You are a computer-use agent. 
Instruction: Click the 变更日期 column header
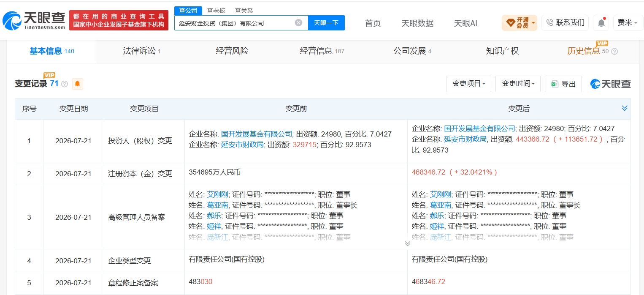click(73, 109)
